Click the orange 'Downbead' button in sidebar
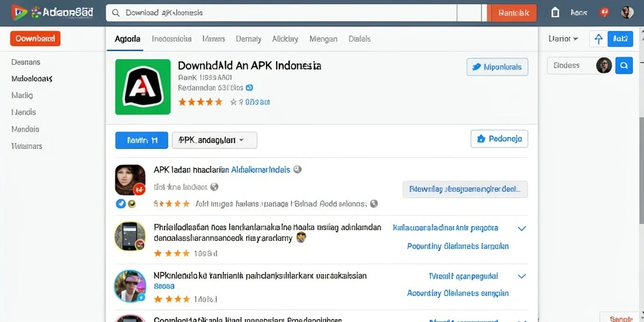 coord(35,38)
